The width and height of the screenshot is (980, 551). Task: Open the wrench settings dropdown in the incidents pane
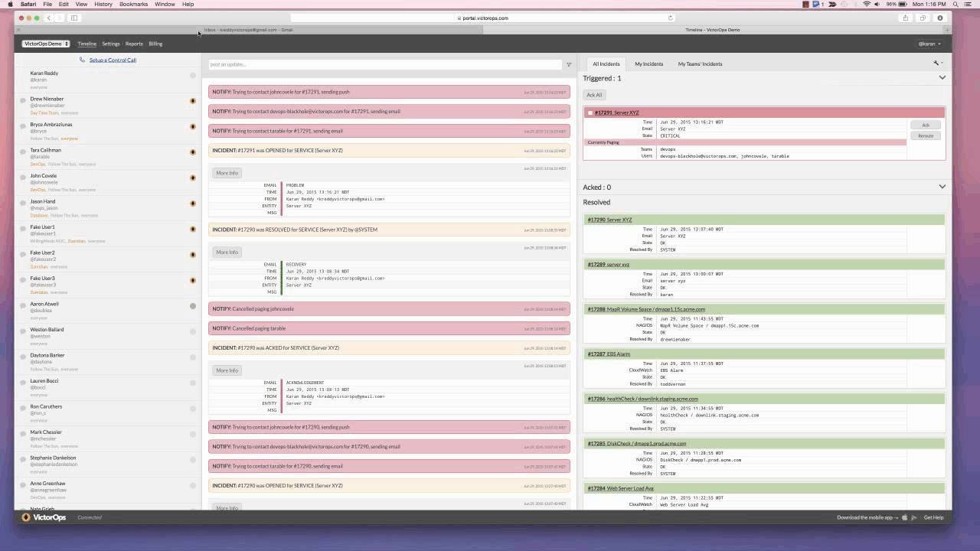(938, 64)
